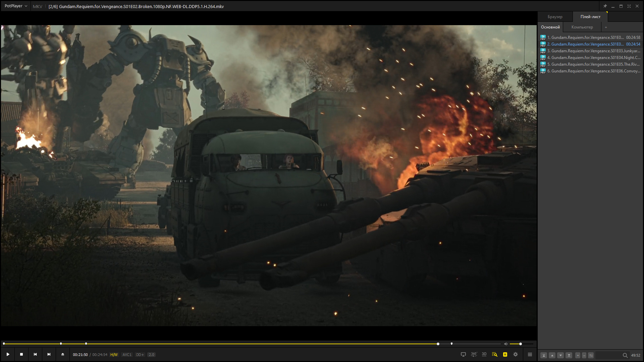
Task: Add a new playlist tab with plus
Action: tap(606, 27)
